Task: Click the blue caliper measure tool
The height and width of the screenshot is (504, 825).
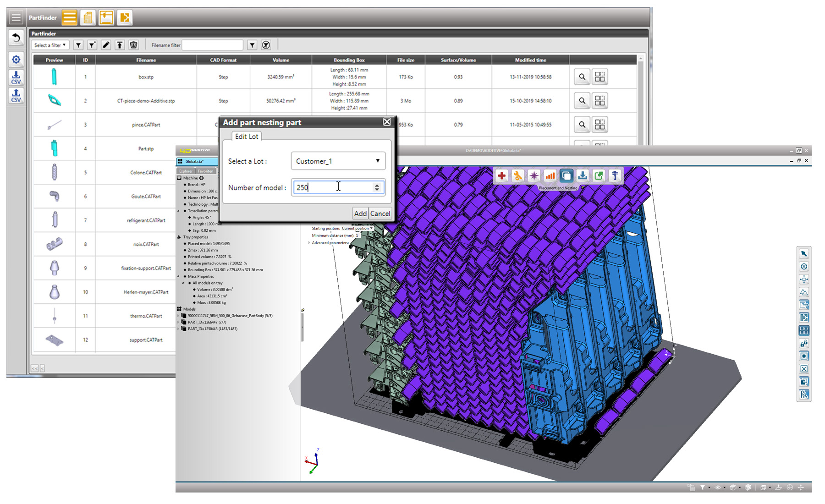Action: 615,176
